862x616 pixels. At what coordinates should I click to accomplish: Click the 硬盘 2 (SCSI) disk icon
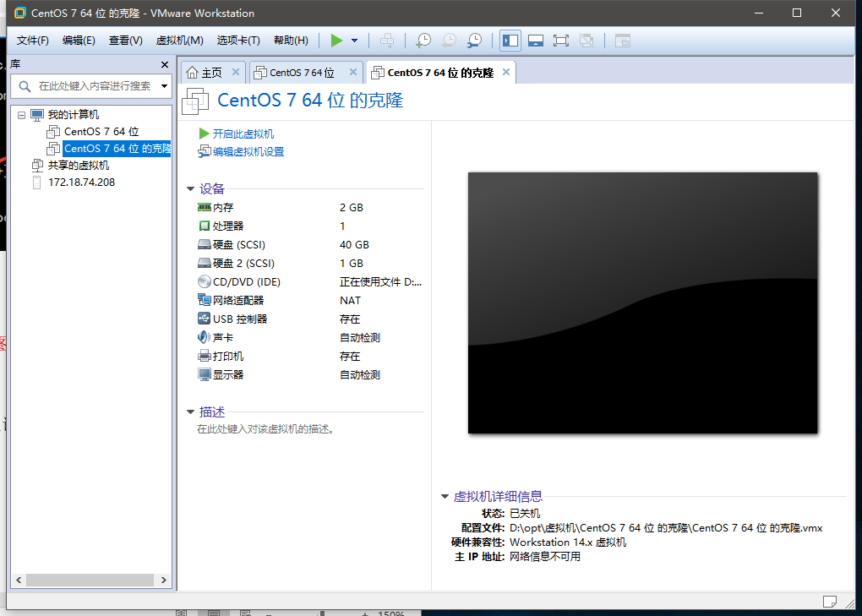[x=204, y=263]
